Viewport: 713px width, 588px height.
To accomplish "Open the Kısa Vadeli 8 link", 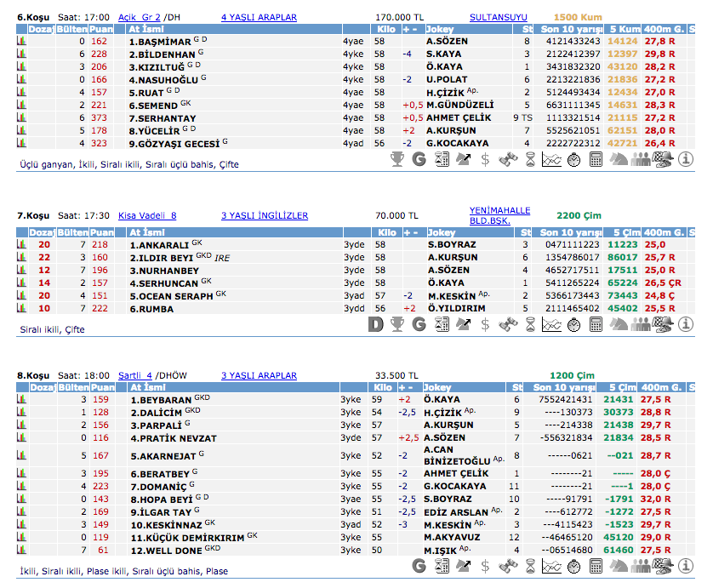I will click(x=147, y=216).
